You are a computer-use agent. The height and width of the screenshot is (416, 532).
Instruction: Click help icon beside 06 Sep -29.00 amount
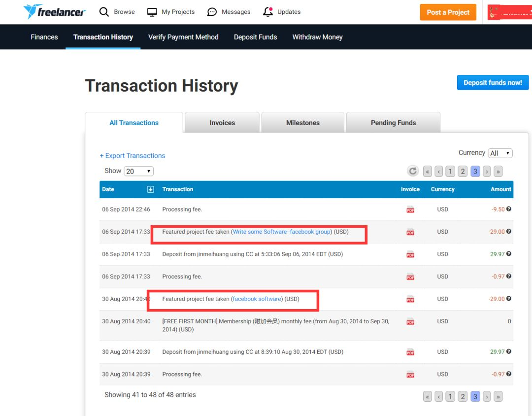508,232
